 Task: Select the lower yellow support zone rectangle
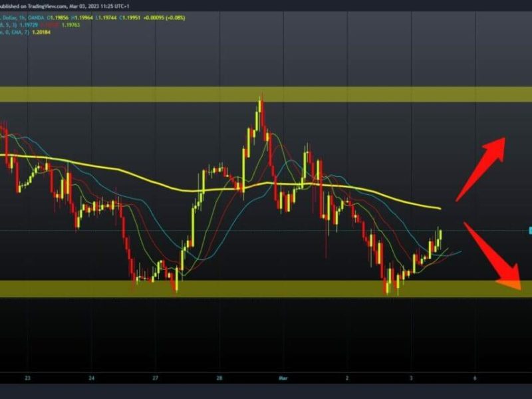point(266,288)
